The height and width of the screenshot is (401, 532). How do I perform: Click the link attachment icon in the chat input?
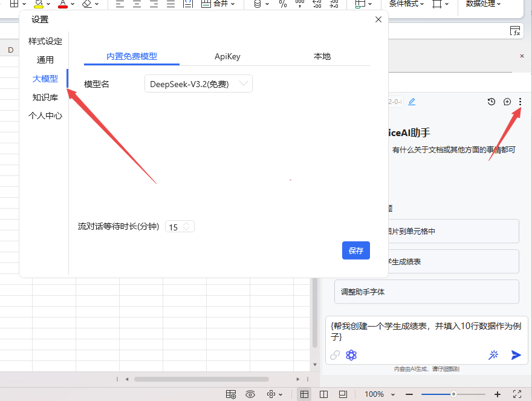(x=335, y=355)
